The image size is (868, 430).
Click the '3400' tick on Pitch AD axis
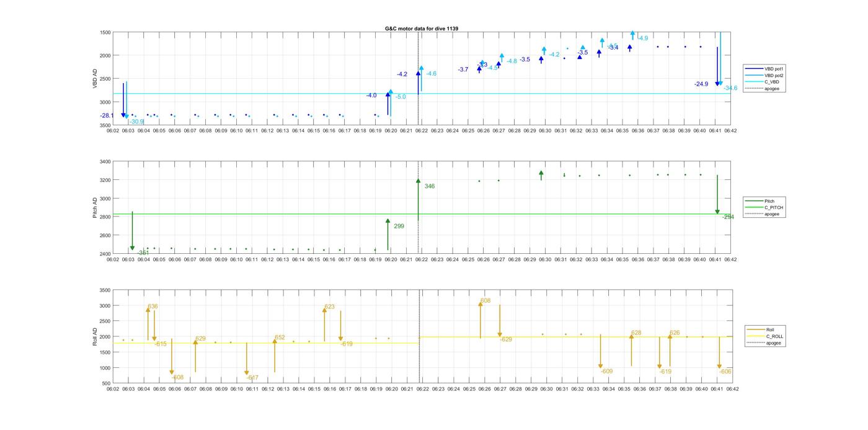tap(105, 162)
